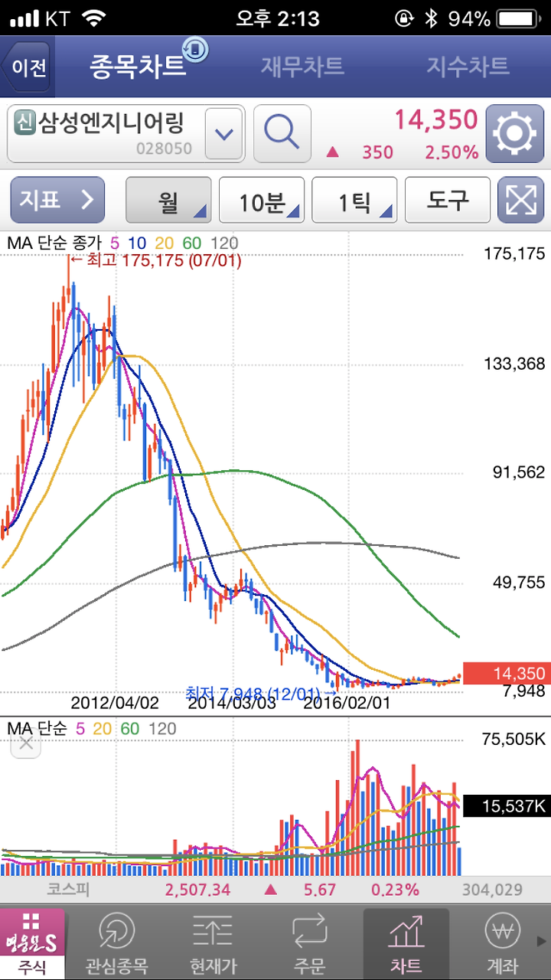Open chart settings gear icon
Image resolution: width=551 pixels, height=980 pixels.
click(515, 134)
